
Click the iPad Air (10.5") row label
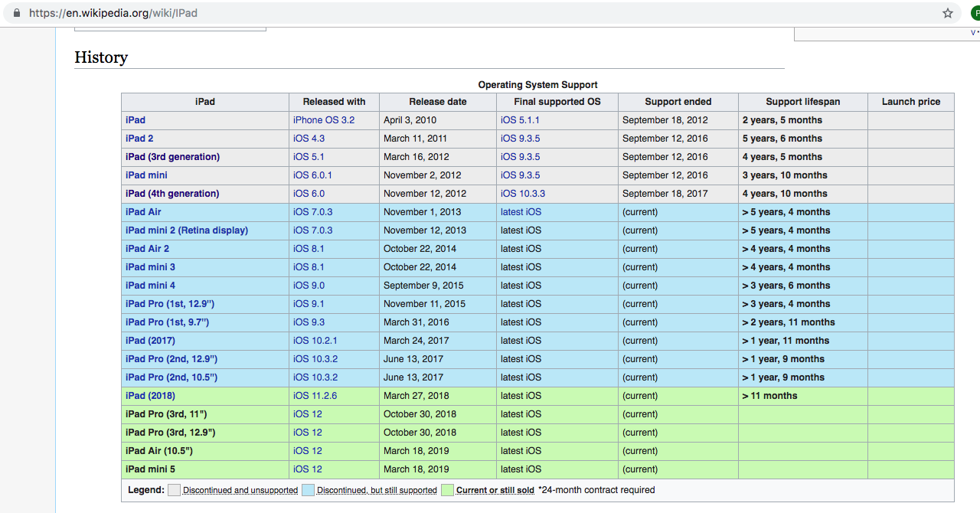click(x=159, y=451)
